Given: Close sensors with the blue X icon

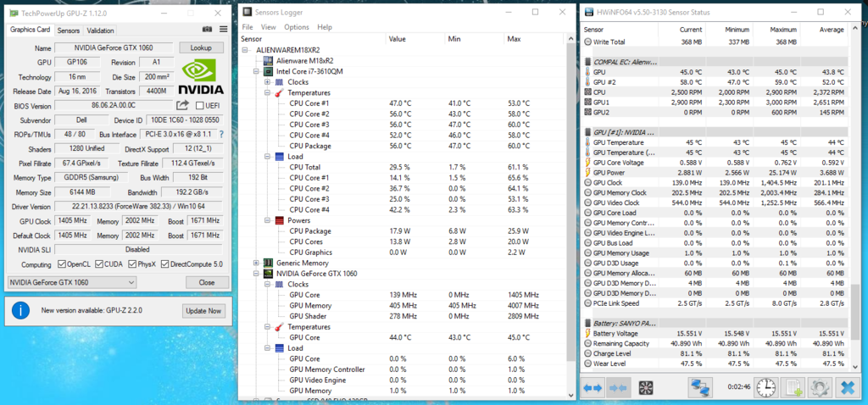Looking at the screenshot, I should click(x=847, y=388).
